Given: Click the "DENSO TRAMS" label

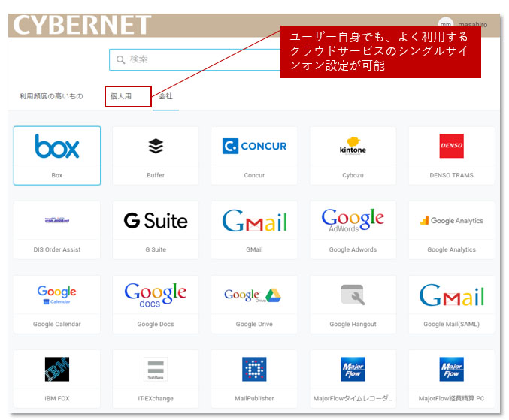Looking at the screenshot, I should (451, 175).
